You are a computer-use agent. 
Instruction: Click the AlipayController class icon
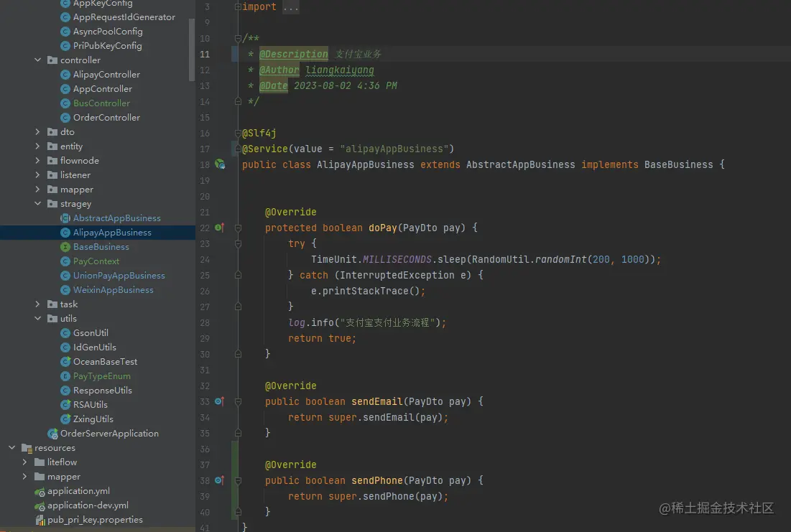pyautogui.click(x=65, y=75)
